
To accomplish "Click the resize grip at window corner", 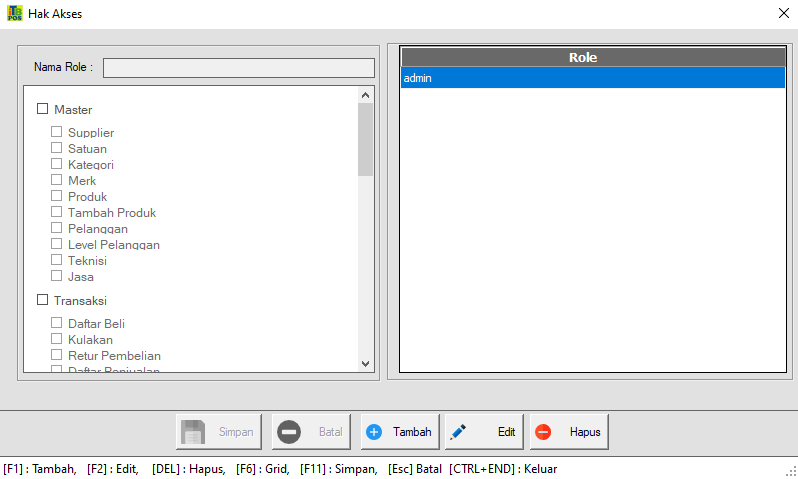I will pos(791,472).
